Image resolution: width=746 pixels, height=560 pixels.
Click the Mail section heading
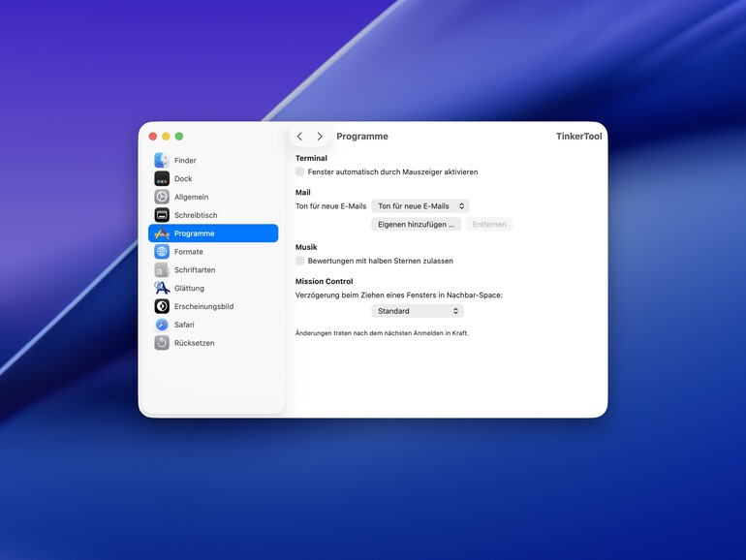302,192
